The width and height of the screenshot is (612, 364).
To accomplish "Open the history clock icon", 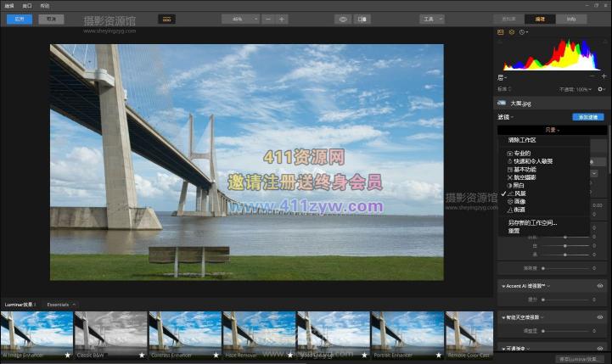I will coord(523,32).
